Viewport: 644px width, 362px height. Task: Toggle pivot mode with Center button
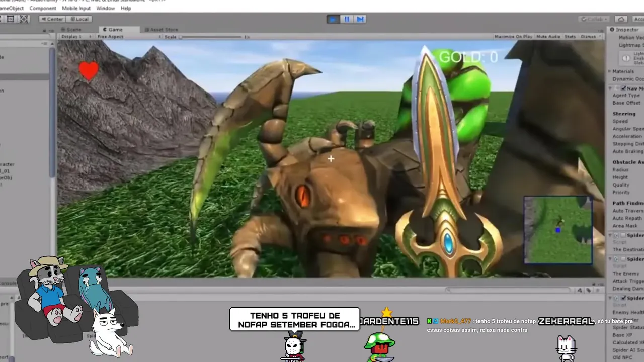point(52,19)
